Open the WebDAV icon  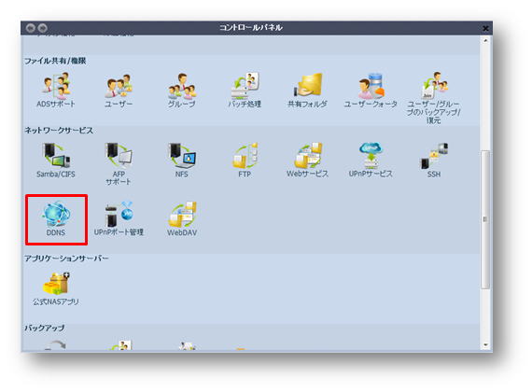[x=182, y=219]
